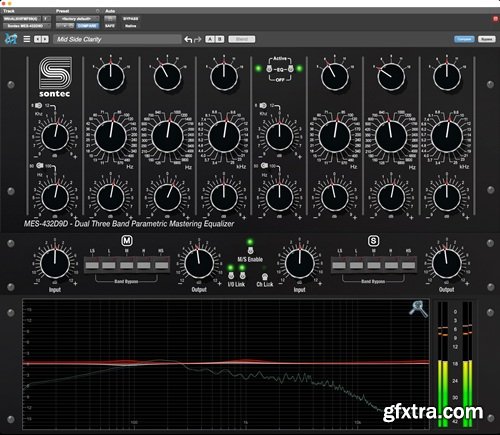
Task: Click the M channel Input knob
Action: (55, 263)
